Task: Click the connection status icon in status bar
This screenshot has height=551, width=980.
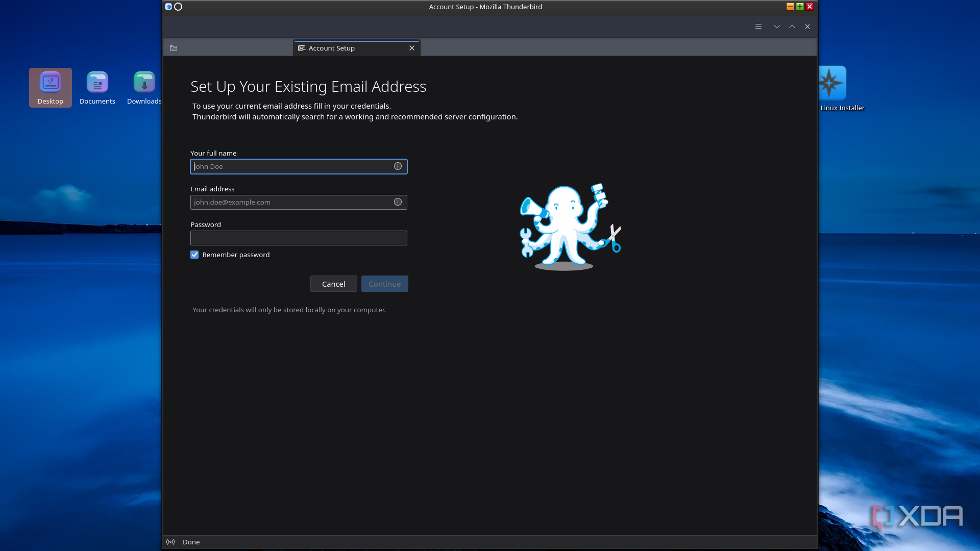Action: coord(170,542)
